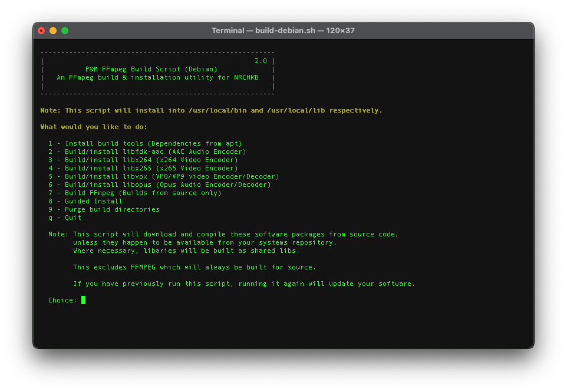Click the 'Choice:' prompt label

(62, 300)
